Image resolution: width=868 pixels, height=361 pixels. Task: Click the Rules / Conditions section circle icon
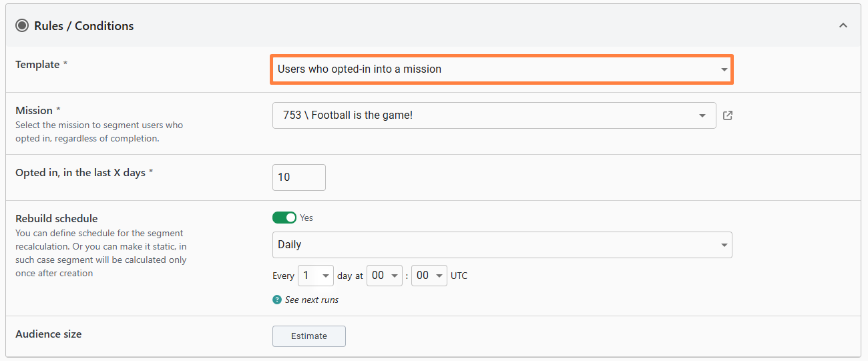pos(23,26)
